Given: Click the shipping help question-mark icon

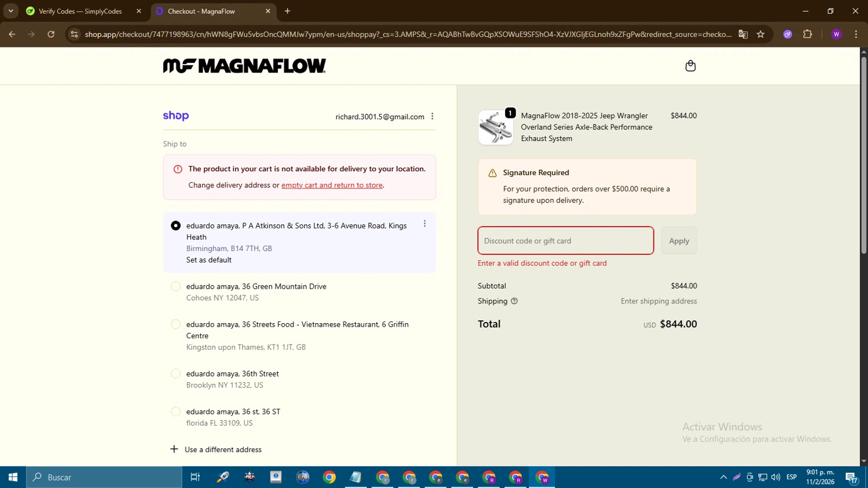Looking at the screenshot, I should tap(514, 301).
